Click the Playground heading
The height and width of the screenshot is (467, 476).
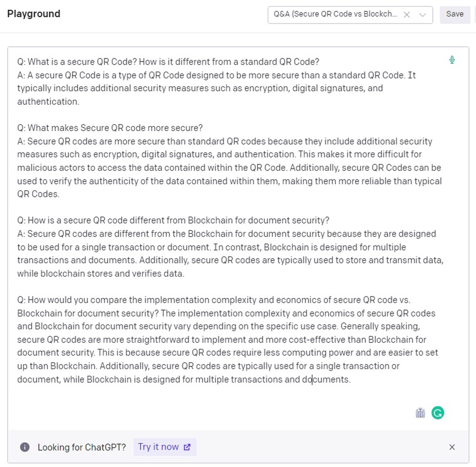(33, 14)
